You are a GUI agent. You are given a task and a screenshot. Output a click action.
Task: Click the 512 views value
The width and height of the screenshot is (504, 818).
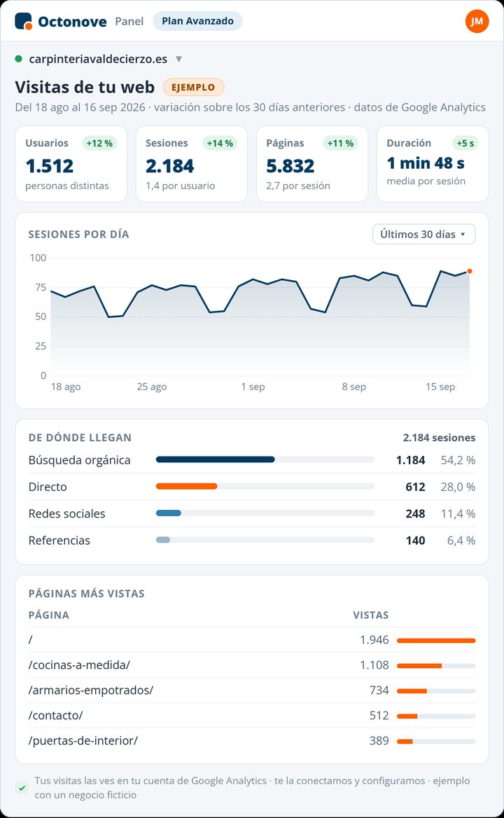click(379, 715)
